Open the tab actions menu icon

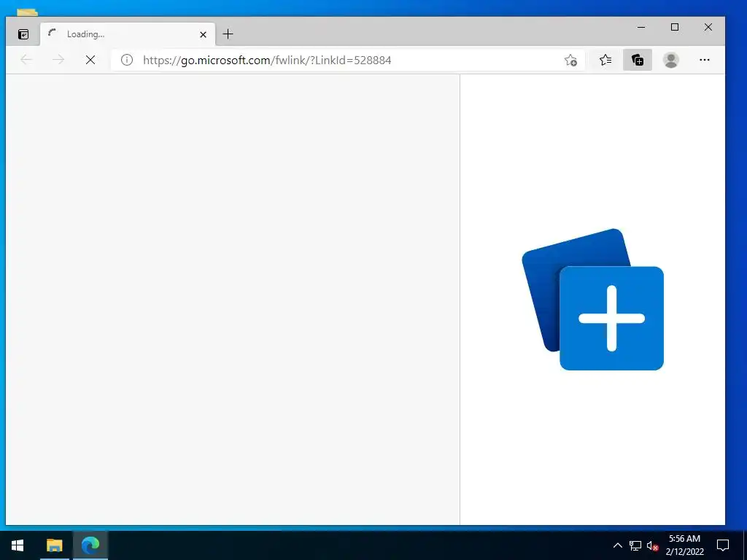tap(23, 34)
